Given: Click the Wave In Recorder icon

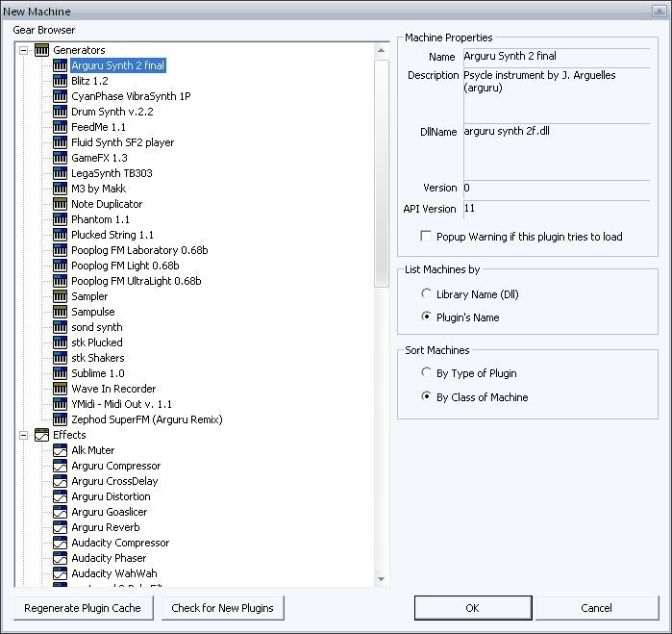Looking at the screenshot, I should click(60, 389).
